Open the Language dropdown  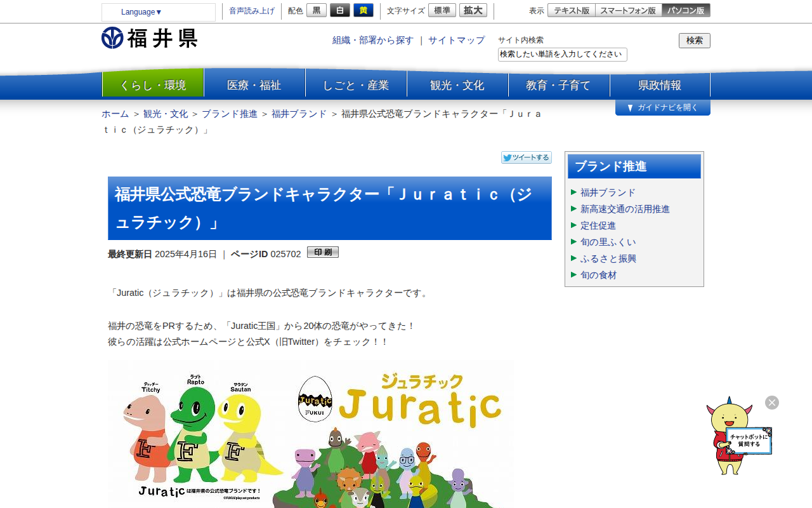(x=159, y=12)
